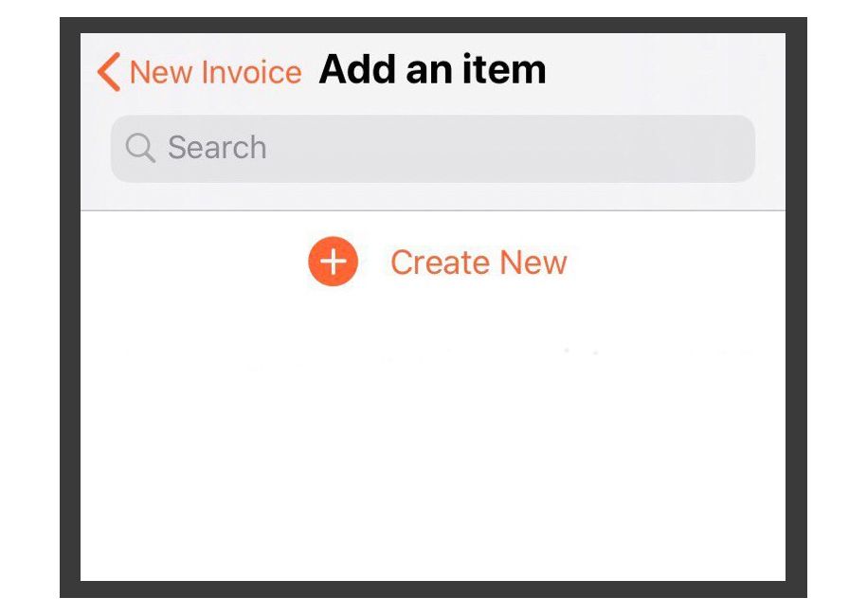Tap the orange back chevron arrow

point(109,72)
